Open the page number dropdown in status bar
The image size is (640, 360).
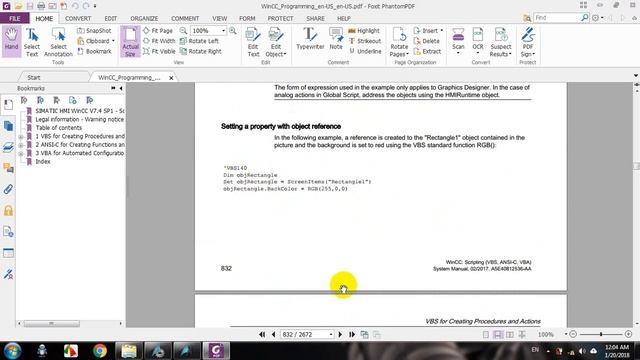tap(331, 334)
